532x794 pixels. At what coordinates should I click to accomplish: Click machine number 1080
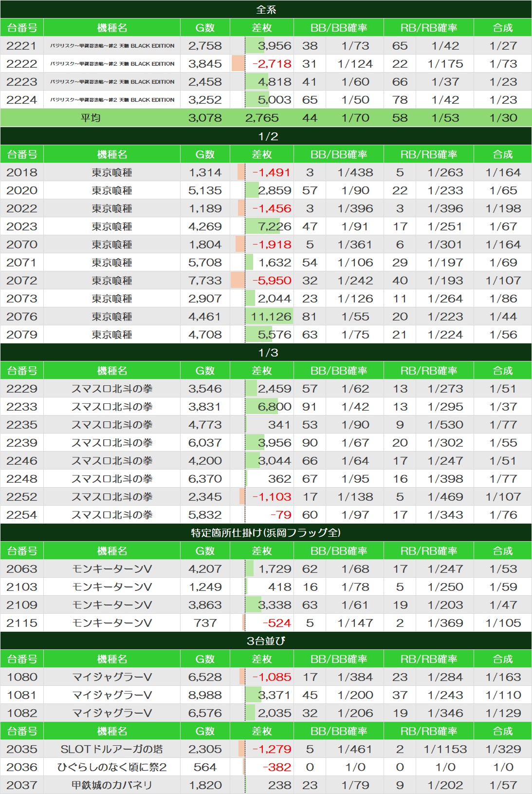click(22, 677)
